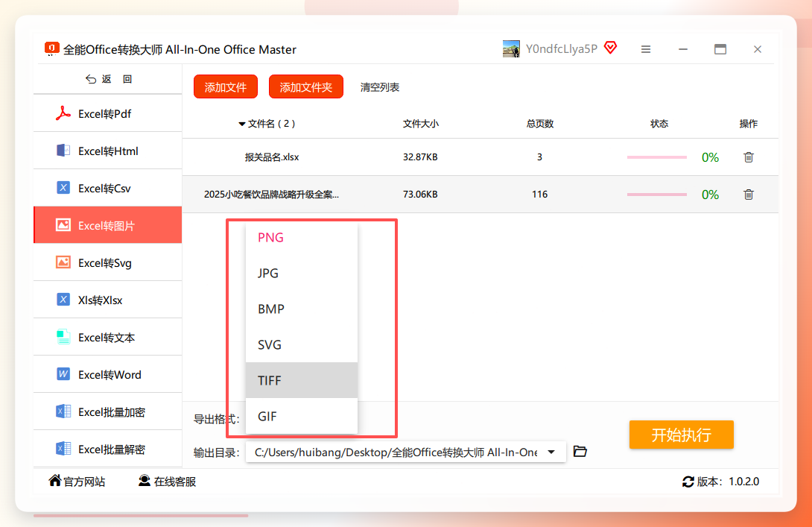
Task: Click the VIP heart diamond badge
Action: 611,48
